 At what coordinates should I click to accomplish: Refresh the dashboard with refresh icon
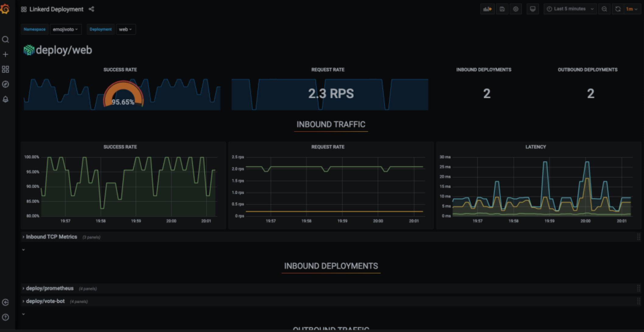coord(618,9)
